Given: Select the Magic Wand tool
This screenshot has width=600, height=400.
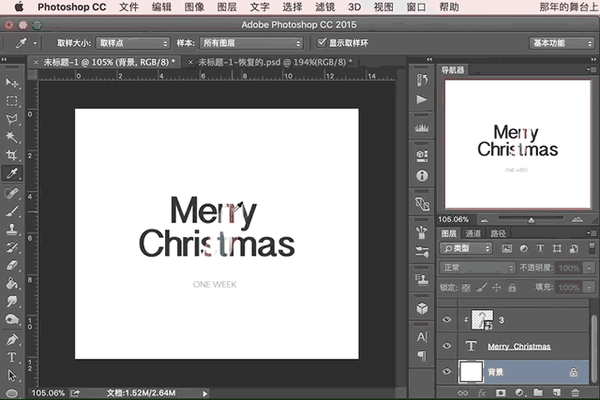Looking at the screenshot, I should pyautogui.click(x=12, y=137).
